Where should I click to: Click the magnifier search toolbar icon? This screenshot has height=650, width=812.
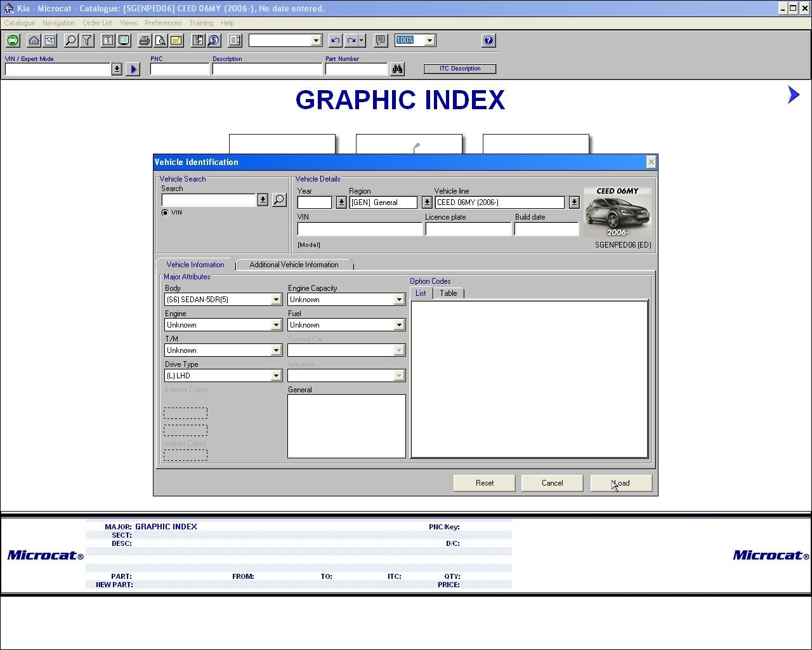[x=71, y=41]
